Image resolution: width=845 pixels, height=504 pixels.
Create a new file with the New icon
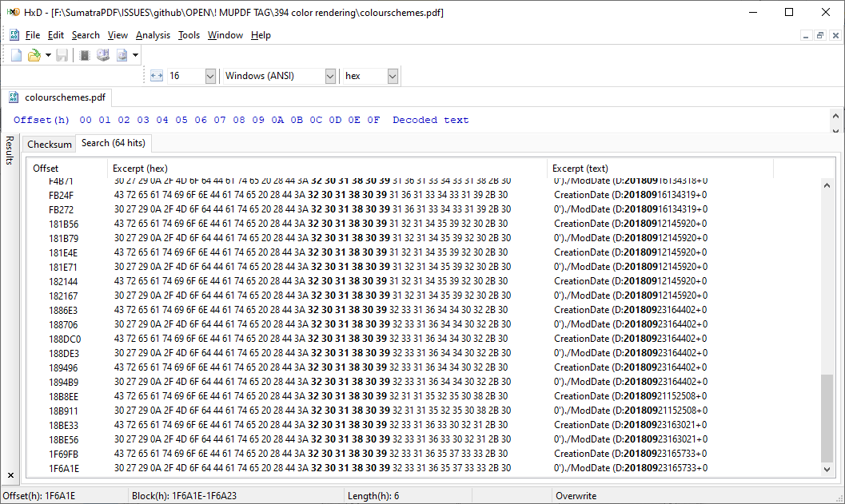16,54
